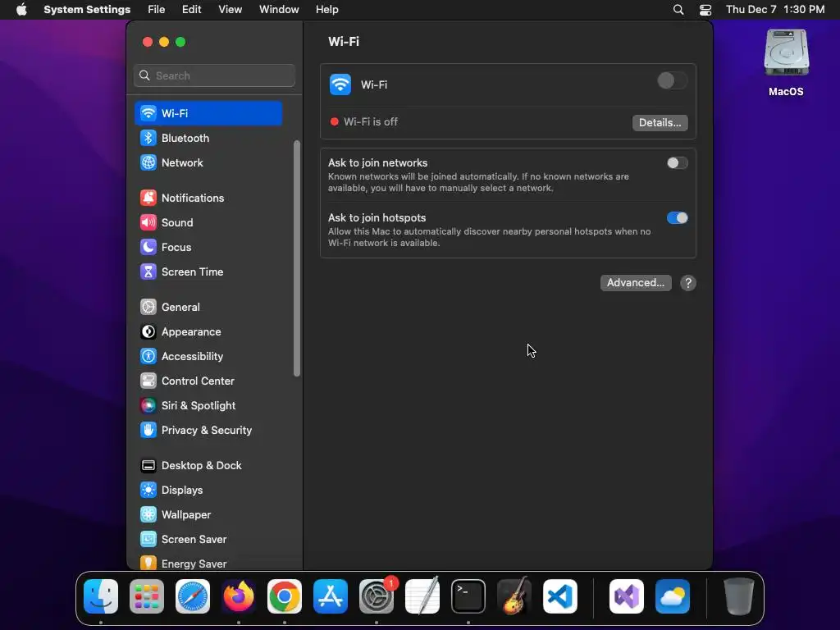This screenshot has height=630, width=840.
Task: Open the Window menu
Action: [279, 10]
